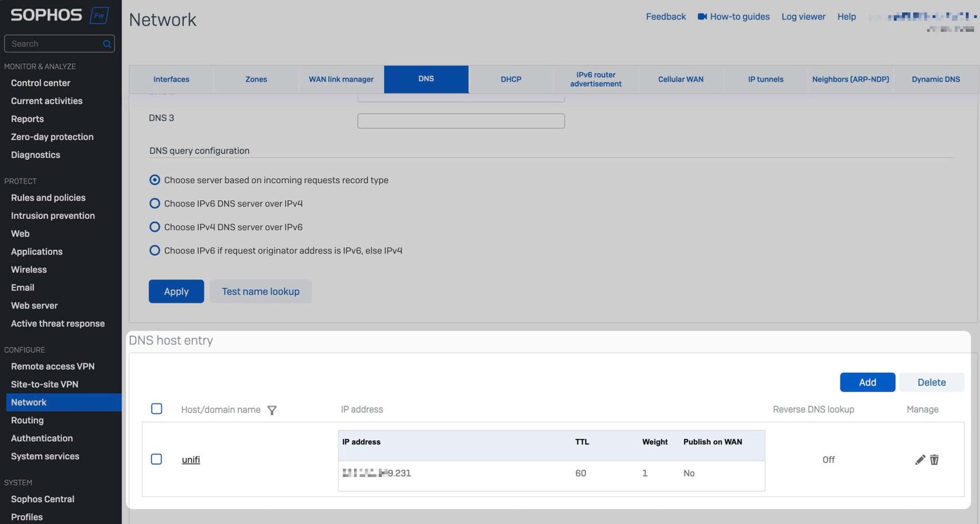This screenshot has height=524, width=980.
Task: Open the DNS tab
Action: 426,79
